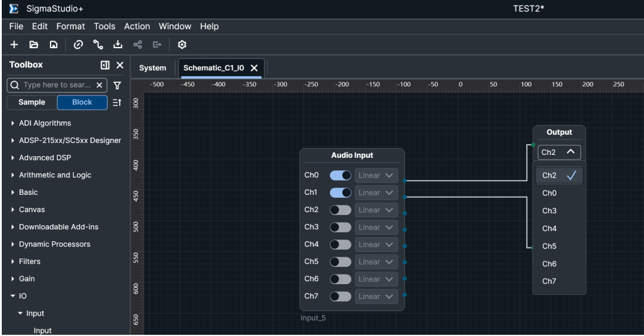The height and width of the screenshot is (336, 644).
Task: Enable the Ch2 audio input switch
Action: click(340, 210)
